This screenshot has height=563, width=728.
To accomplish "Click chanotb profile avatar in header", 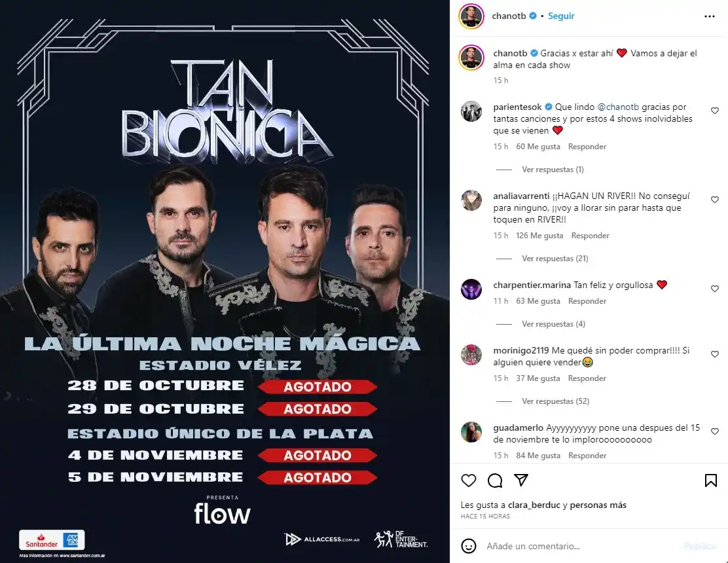I will pos(471,16).
